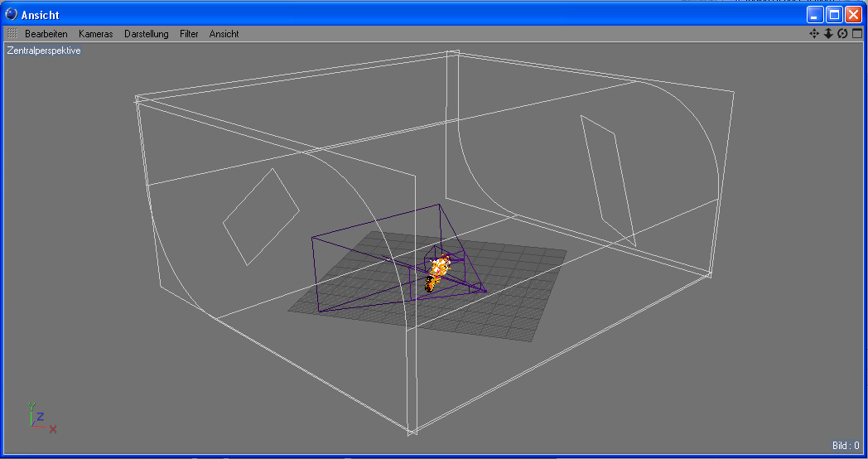This screenshot has width=868, height=459.
Task: Toggle the viewport maximize icon in menu bar
Action: (857, 34)
